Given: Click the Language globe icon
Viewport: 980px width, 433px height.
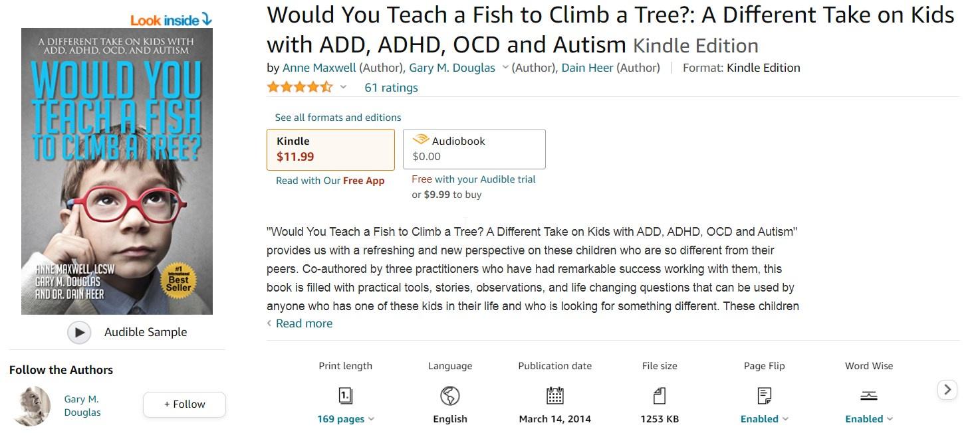Looking at the screenshot, I should [450, 396].
